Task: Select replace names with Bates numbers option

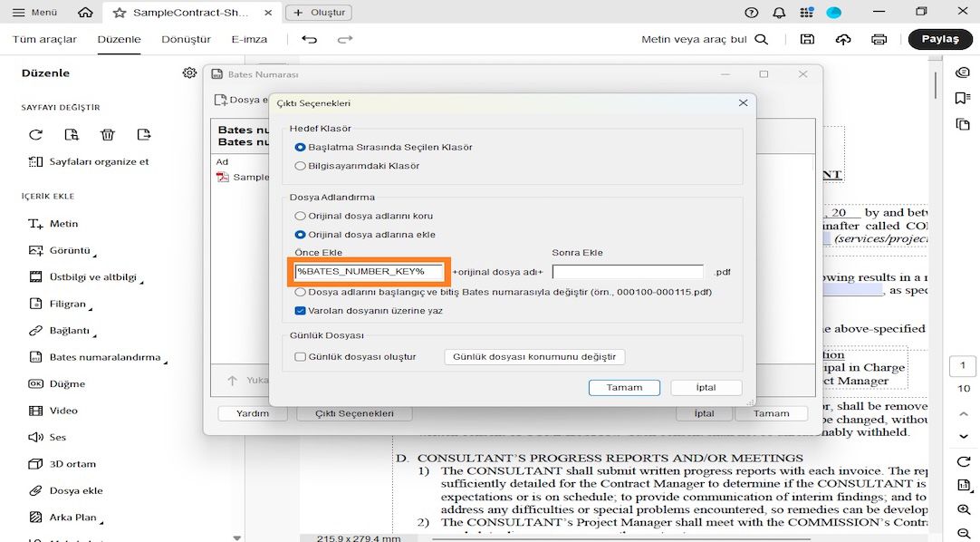Action: pyautogui.click(x=300, y=292)
